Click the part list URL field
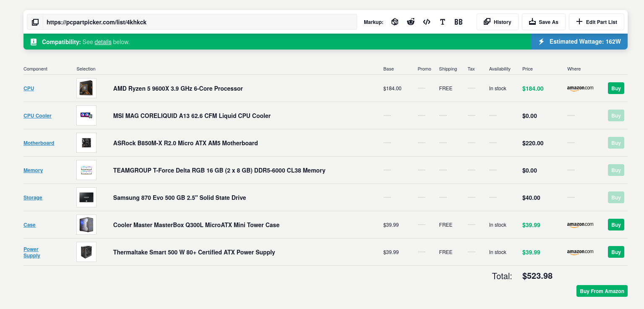 (x=200, y=22)
